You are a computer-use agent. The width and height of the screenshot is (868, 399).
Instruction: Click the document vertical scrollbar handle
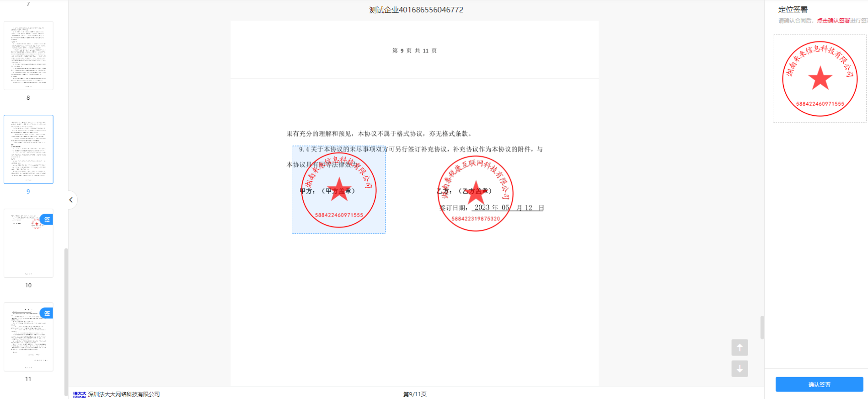pos(762,327)
